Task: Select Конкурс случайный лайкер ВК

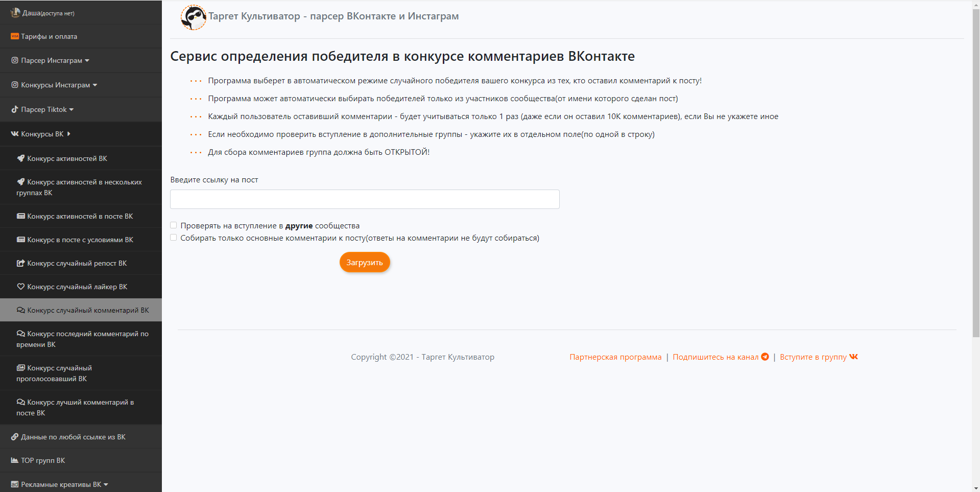Action: 81,287
